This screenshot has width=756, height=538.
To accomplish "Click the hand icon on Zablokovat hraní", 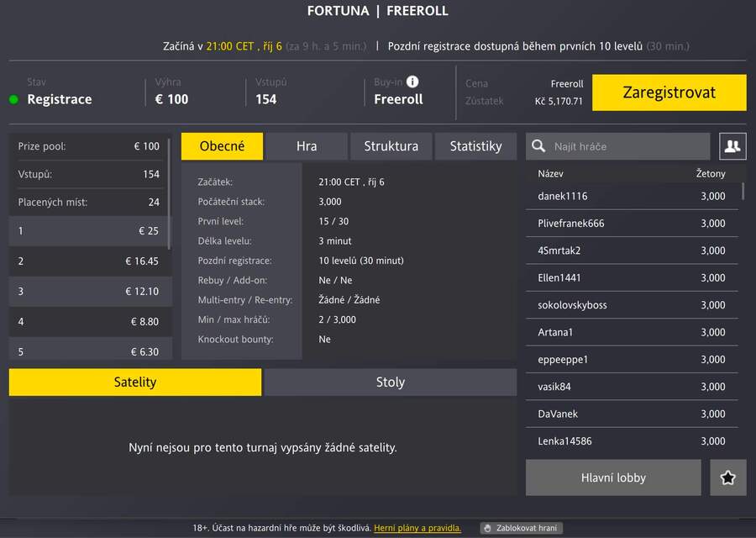I will point(487,529).
